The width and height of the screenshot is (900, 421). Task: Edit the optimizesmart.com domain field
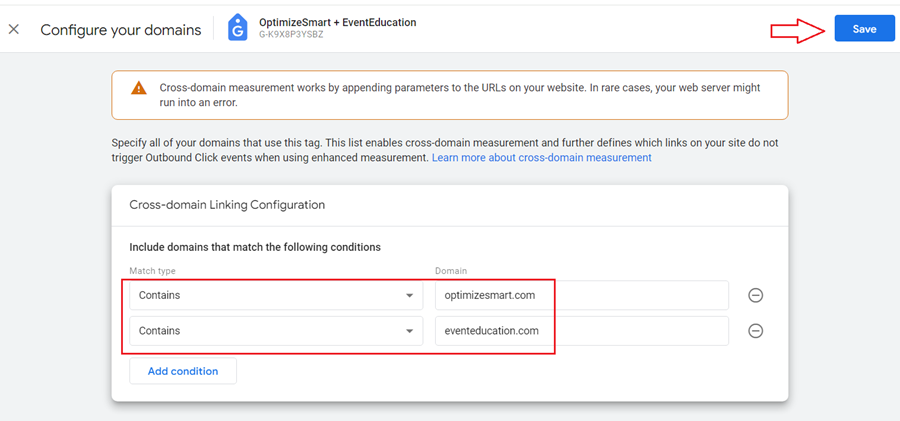[x=582, y=295]
